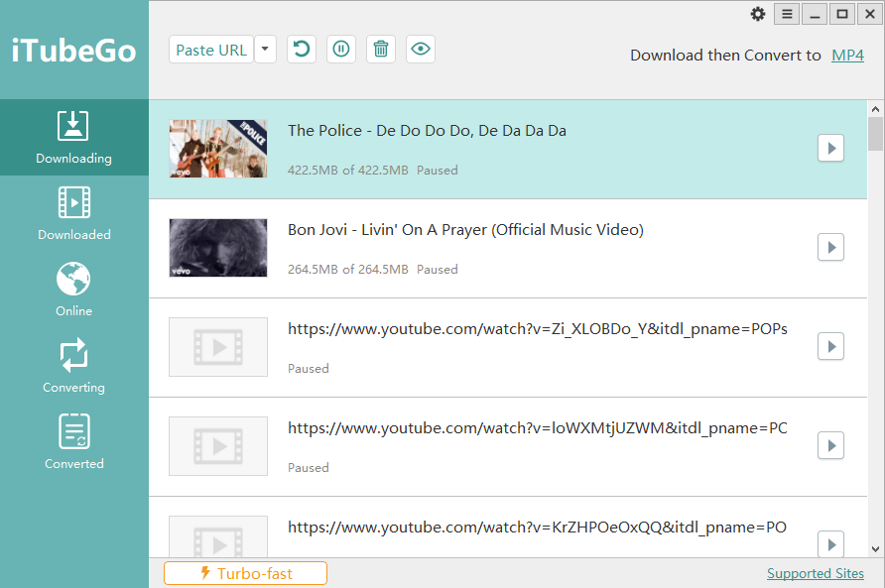This screenshot has width=885, height=588.
Task: Open the Downloading section in sidebar
Action: 74,137
